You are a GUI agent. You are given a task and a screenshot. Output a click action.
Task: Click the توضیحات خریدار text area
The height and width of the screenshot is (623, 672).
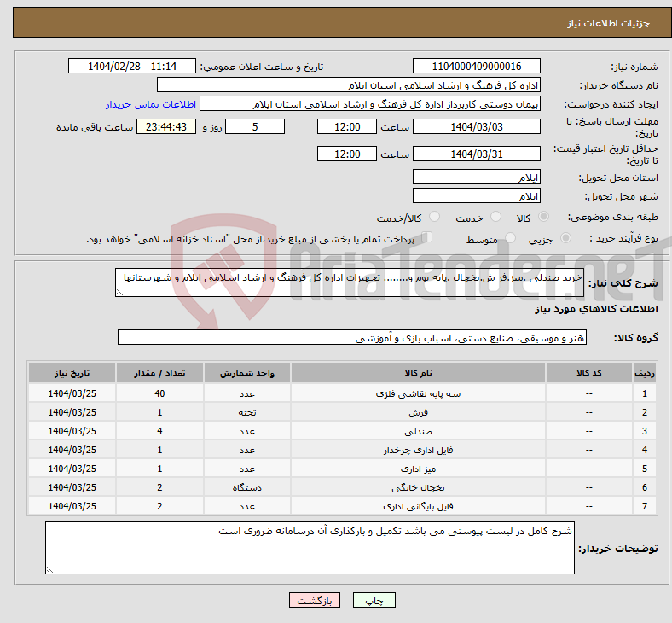pyautogui.click(x=310, y=548)
